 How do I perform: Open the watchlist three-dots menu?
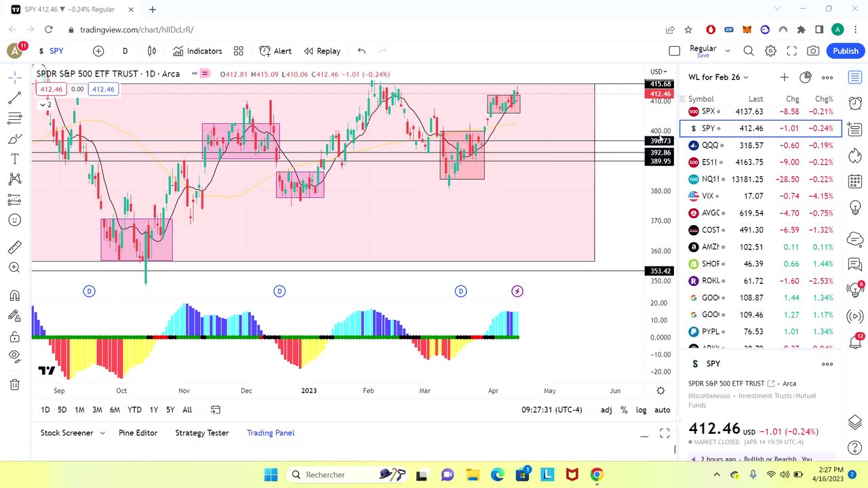tap(827, 77)
